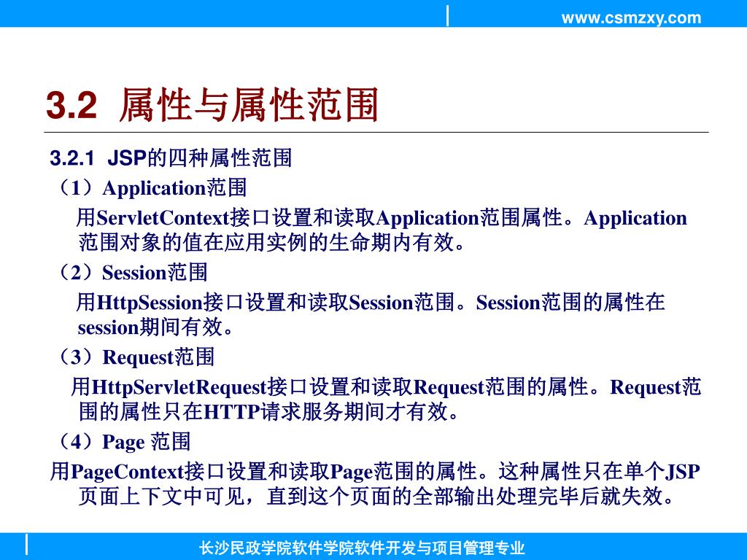Click the line 围的属性只在HTTP请求服务期间才有效
The image size is (747, 560).
coord(268,411)
